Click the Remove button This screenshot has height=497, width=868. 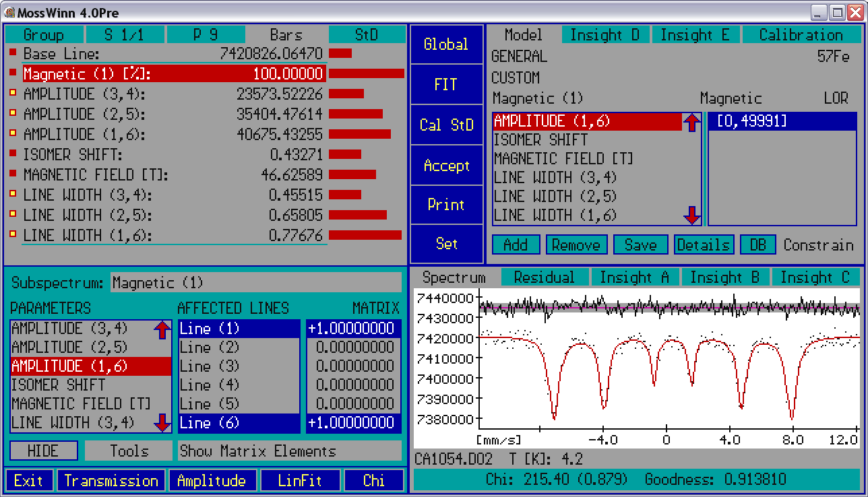click(576, 244)
